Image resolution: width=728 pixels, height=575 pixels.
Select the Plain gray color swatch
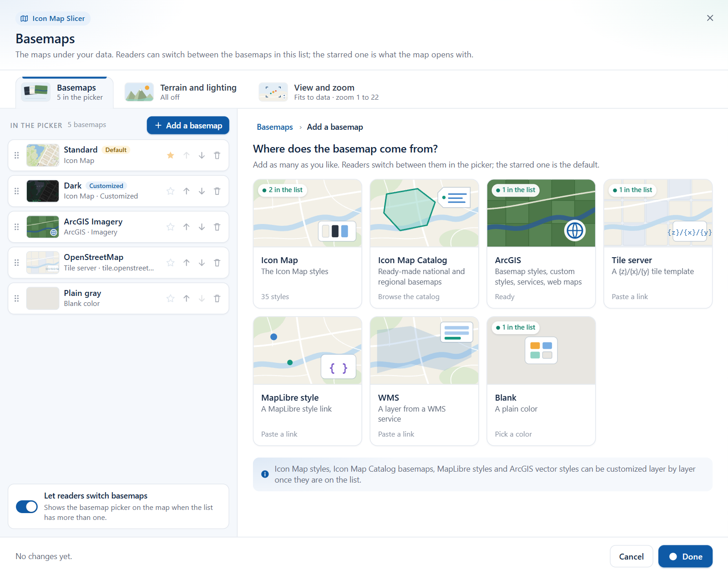[x=43, y=299]
